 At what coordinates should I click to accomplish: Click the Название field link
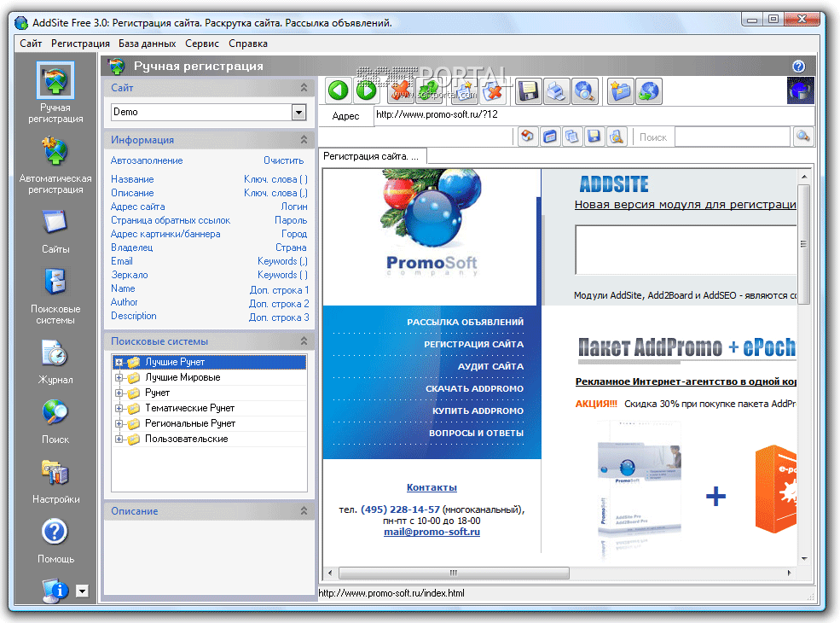point(132,179)
